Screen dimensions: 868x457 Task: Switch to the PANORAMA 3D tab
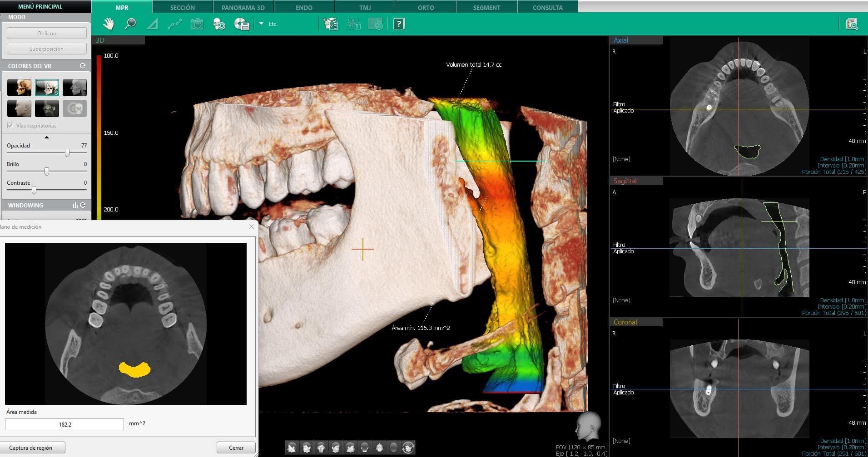tap(243, 8)
